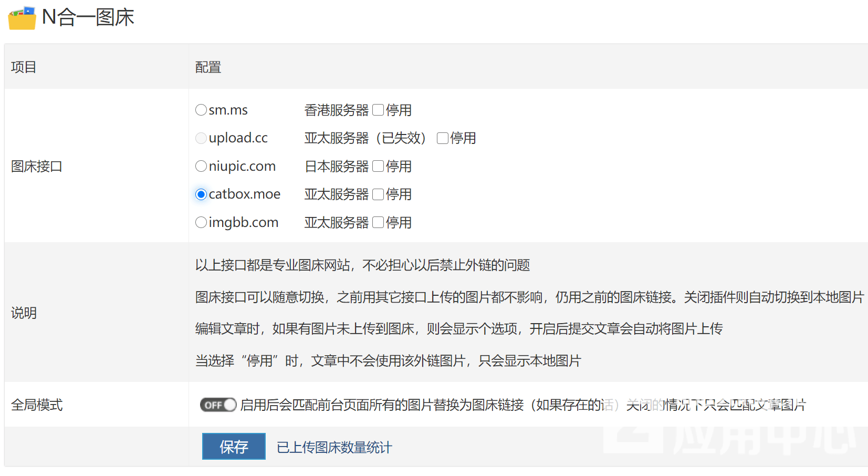Image resolution: width=868 pixels, height=476 pixels.
Task: Select the sm.ms radio button
Action: click(x=201, y=110)
